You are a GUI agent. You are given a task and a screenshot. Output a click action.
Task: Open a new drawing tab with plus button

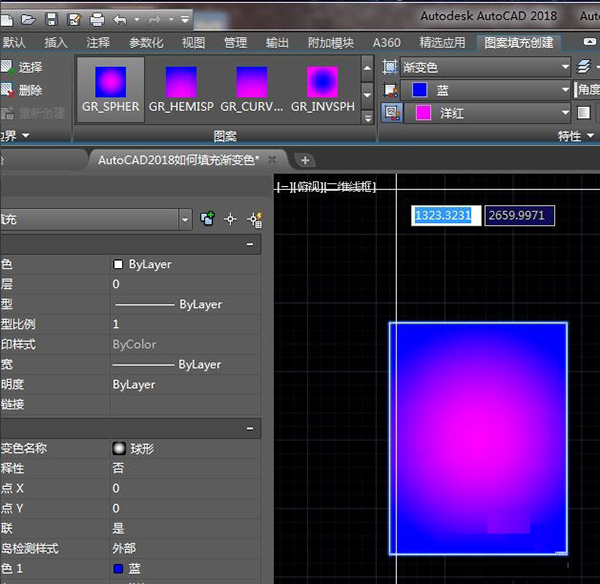(306, 160)
